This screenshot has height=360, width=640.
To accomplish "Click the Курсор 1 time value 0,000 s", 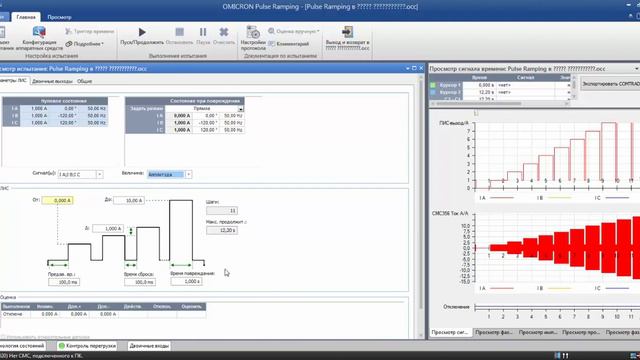I will pos(479,85).
